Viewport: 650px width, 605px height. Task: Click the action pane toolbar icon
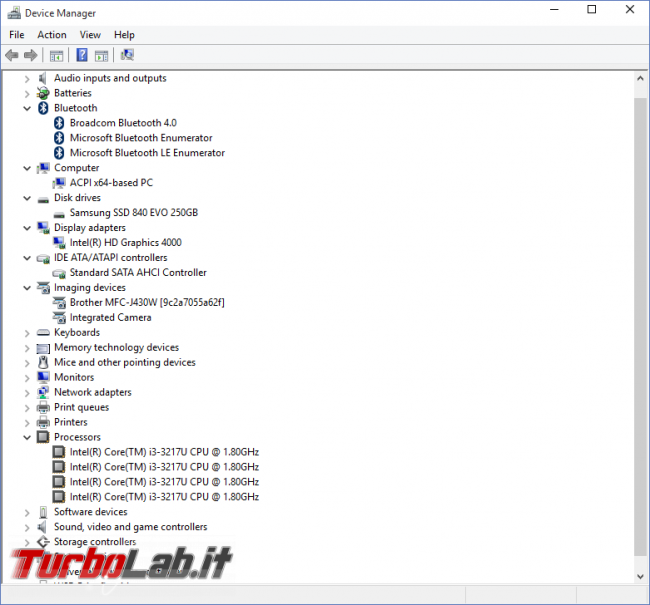[101, 55]
